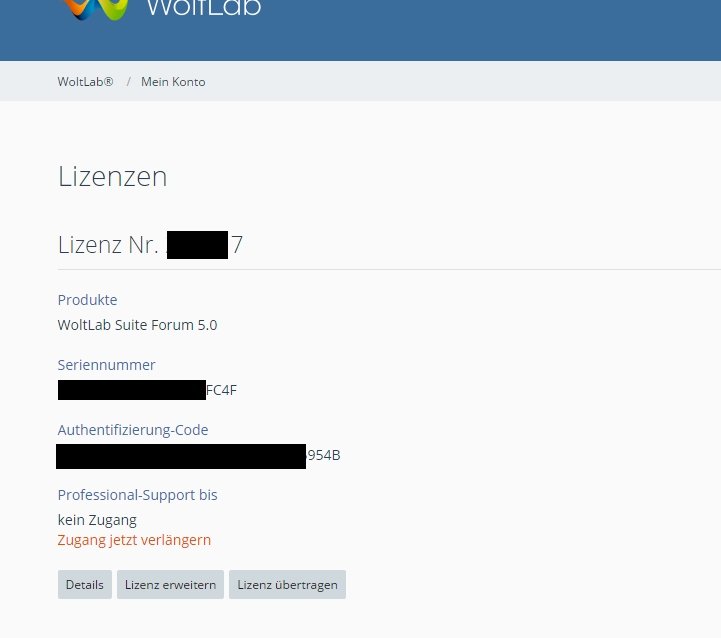
Task: Click the breadcrumb slash separator
Action: [x=128, y=82]
